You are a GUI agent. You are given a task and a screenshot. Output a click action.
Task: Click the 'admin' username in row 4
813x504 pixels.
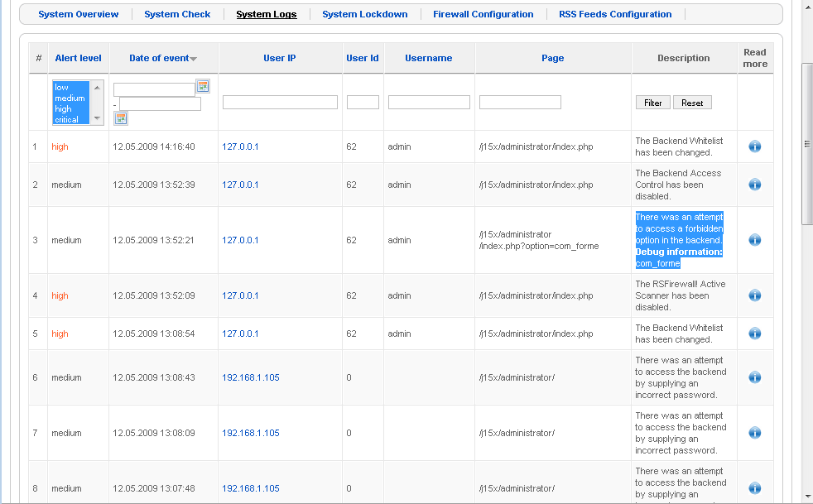pos(399,295)
